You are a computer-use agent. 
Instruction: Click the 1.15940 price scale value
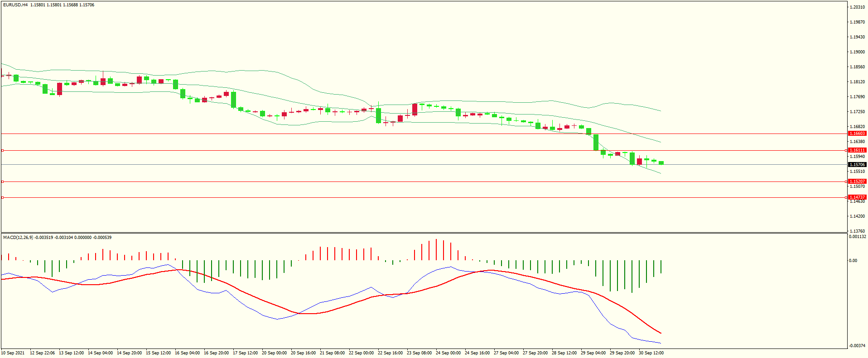[858, 157]
